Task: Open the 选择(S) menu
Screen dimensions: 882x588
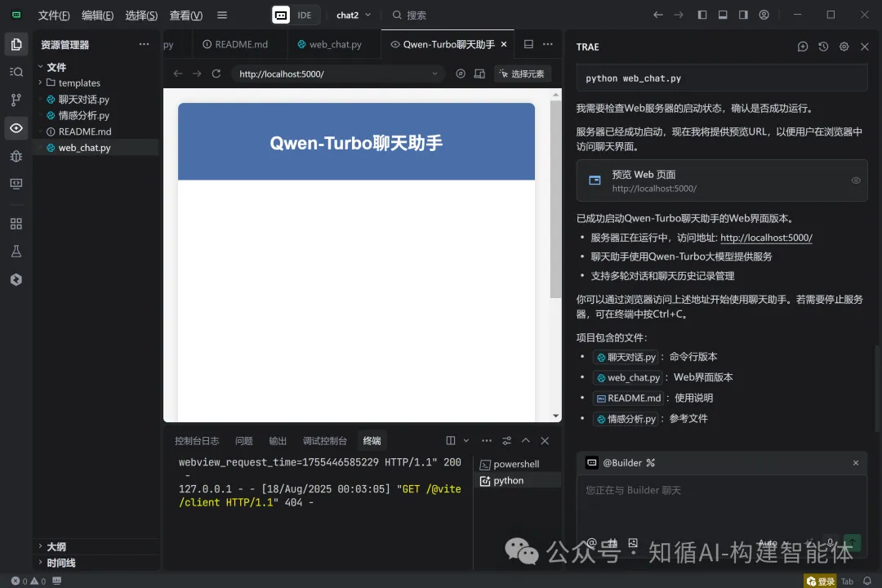Action: click(141, 16)
